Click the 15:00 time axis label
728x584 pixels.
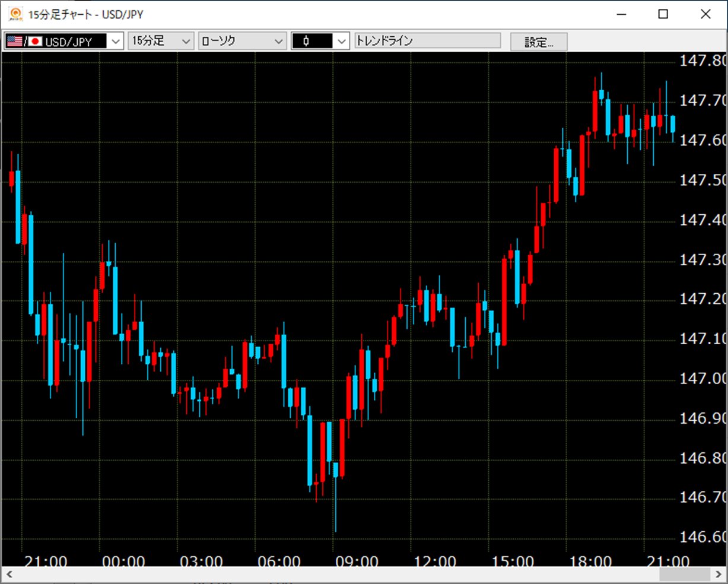point(513,561)
